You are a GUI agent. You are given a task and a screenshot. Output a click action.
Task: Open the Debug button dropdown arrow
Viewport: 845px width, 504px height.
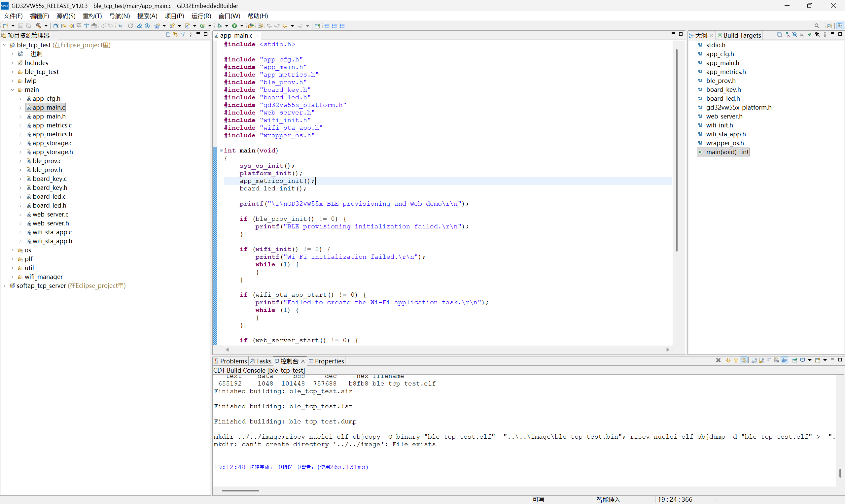point(227,26)
